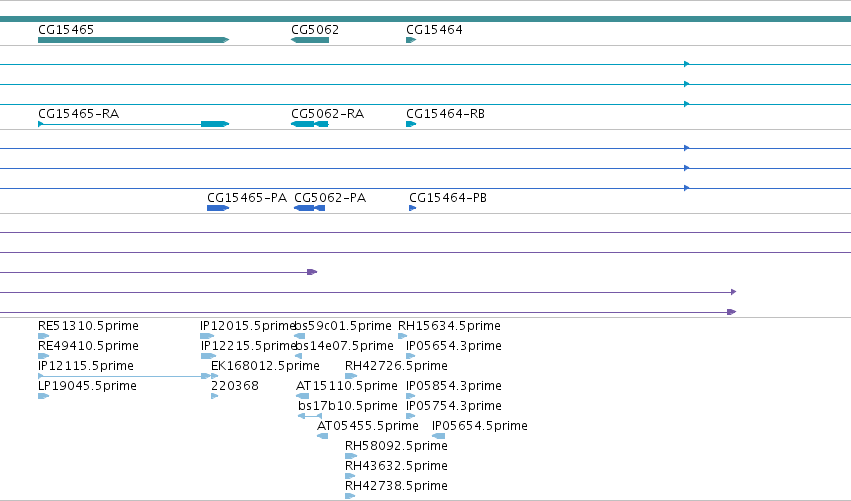The height and width of the screenshot is (501, 851).
Task: Select the RH58092.5prime label
Action: [x=396, y=446]
